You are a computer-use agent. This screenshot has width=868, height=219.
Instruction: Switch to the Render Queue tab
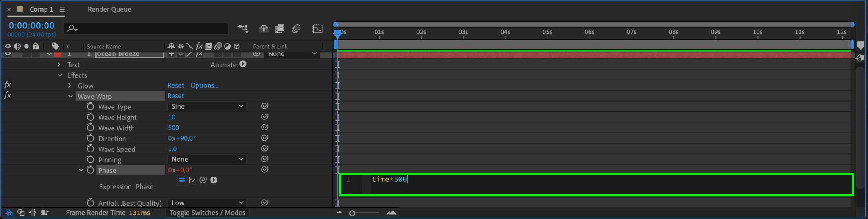point(109,9)
